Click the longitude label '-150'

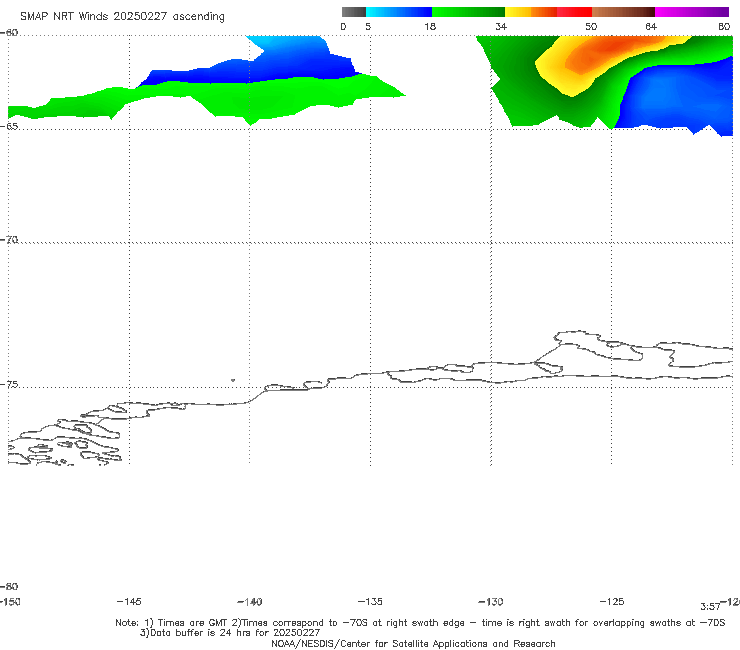pos(9,601)
